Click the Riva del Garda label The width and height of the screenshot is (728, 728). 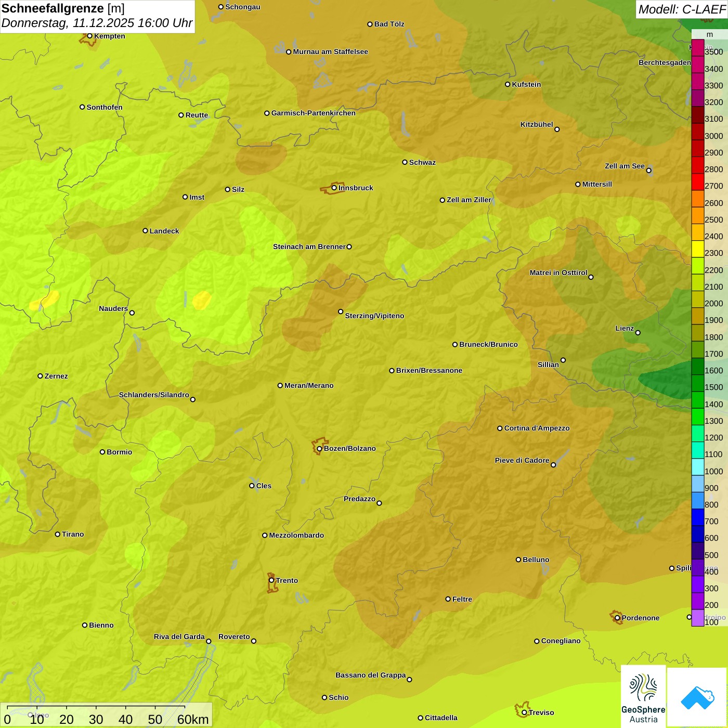tap(179, 636)
